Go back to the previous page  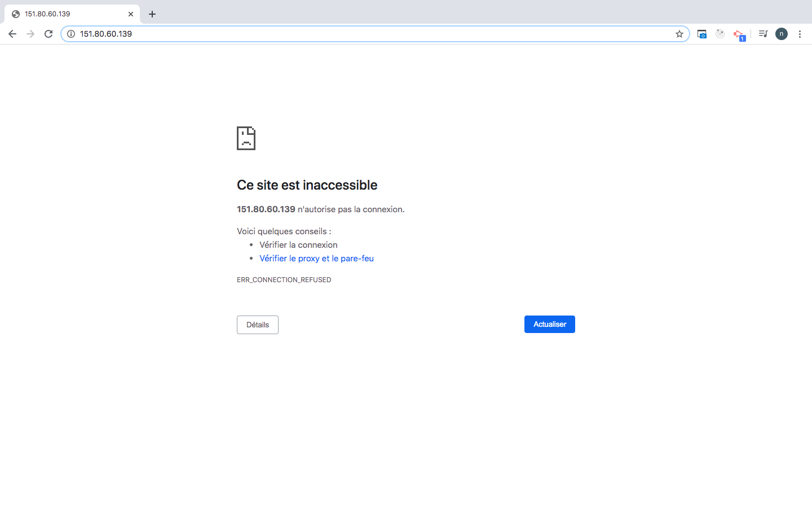pos(12,34)
